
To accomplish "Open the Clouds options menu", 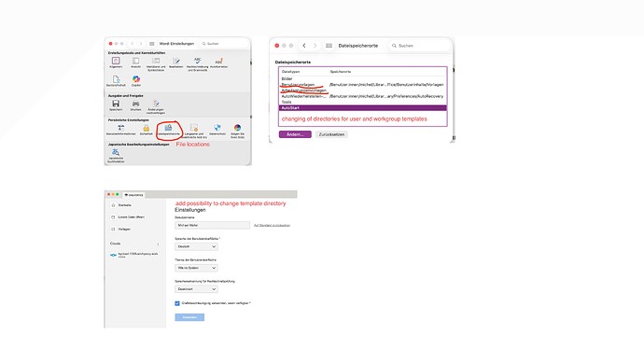I will (158, 244).
